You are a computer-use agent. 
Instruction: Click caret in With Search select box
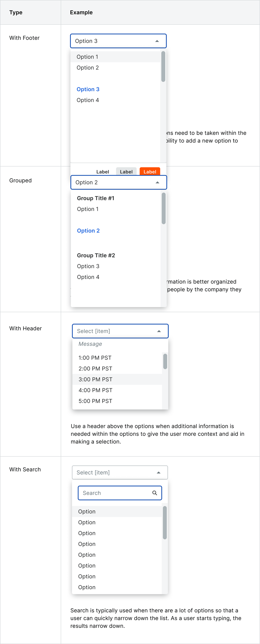point(158,473)
